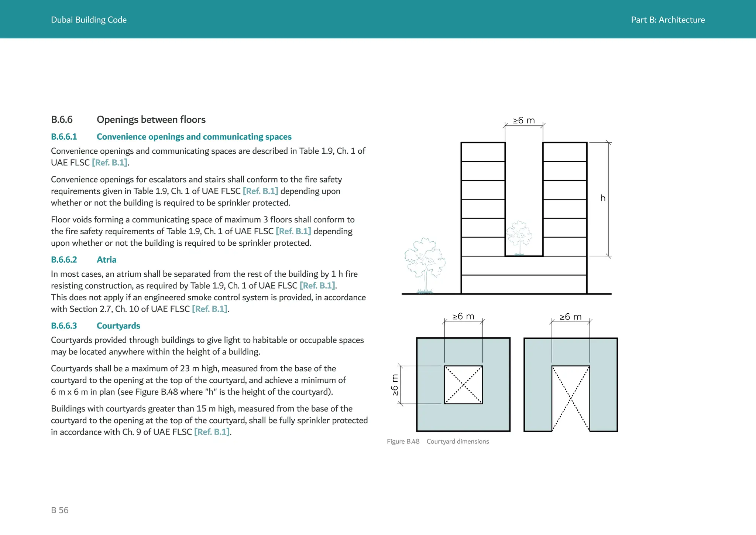
Task: Click the 'Openings between floors' section title
Action: [151, 120]
